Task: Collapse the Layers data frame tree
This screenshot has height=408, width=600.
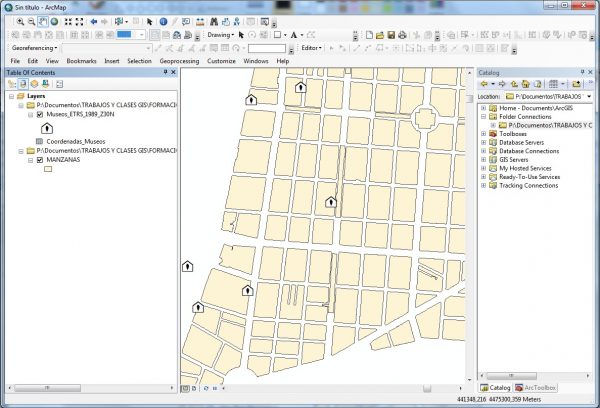Action: [11, 96]
